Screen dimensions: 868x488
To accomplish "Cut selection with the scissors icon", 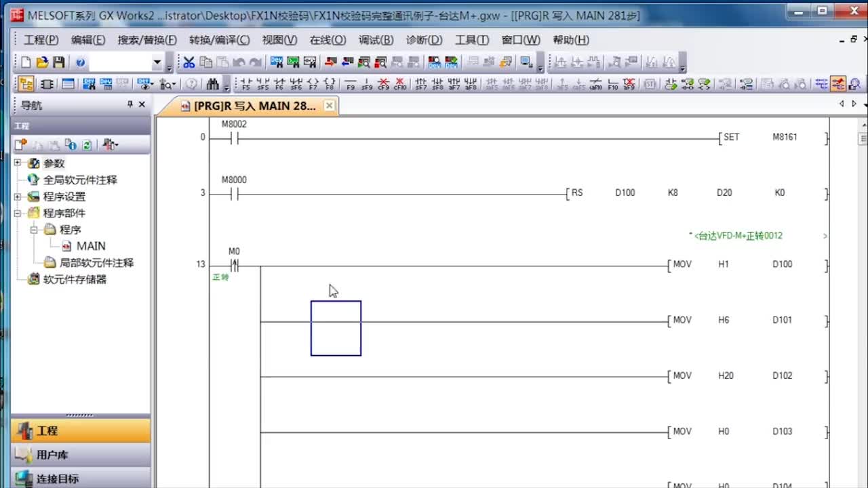I will pyautogui.click(x=189, y=62).
